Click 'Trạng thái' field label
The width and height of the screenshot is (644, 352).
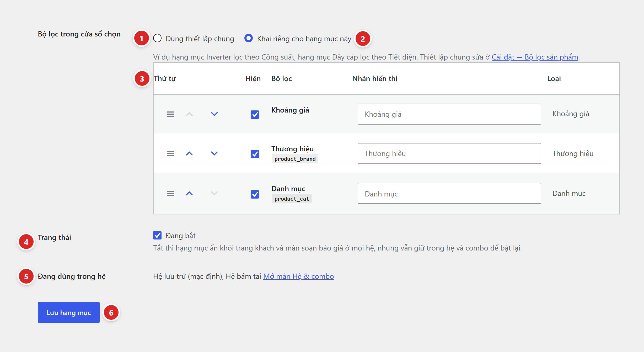[54, 237]
